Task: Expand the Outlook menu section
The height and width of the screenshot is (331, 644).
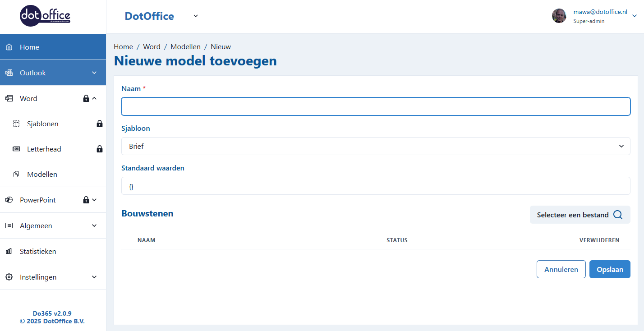Action: click(x=94, y=73)
